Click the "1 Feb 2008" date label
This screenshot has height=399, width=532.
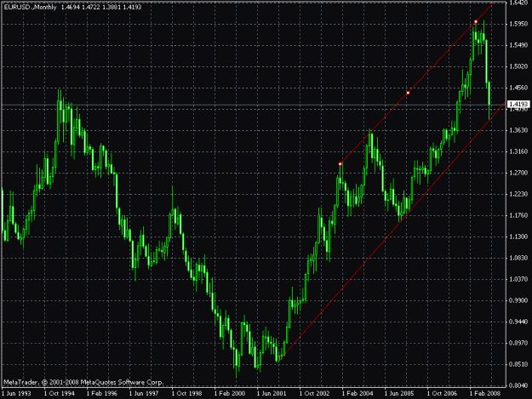click(x=485, y=394)
